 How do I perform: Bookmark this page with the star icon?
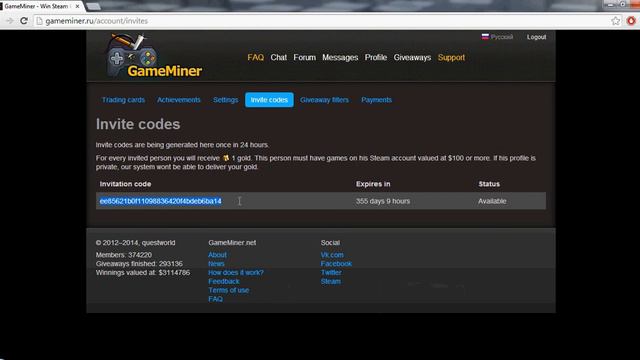tap(616, 21)
